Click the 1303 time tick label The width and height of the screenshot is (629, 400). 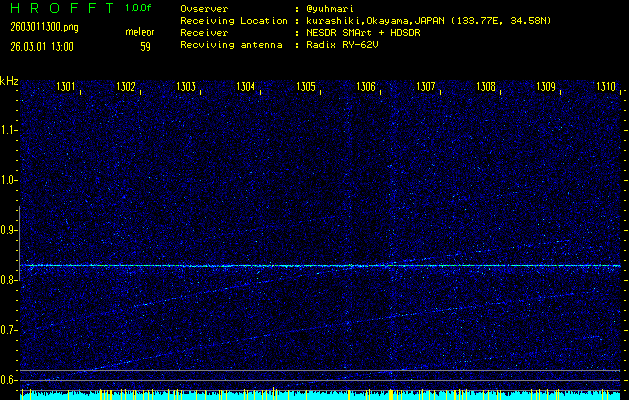pos(186,87)
